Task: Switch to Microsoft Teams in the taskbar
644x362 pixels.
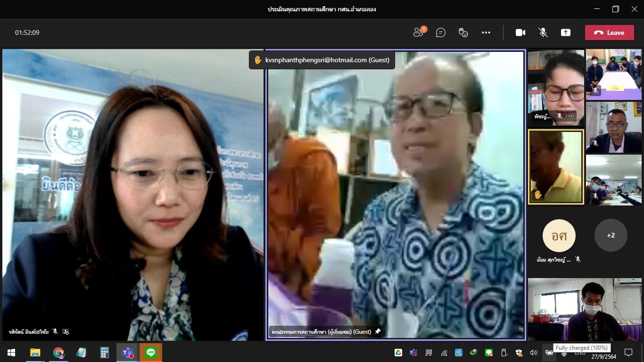Action: point(128,353)
